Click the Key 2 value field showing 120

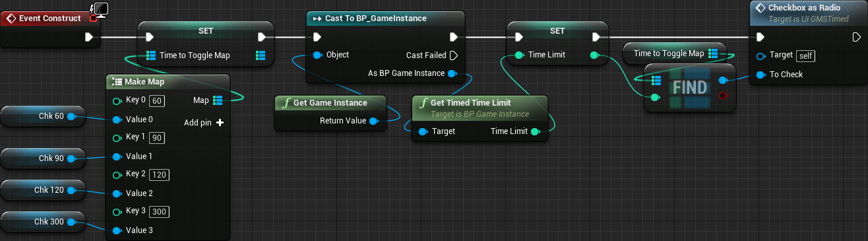pyautogui.click(x=159, y=175)
